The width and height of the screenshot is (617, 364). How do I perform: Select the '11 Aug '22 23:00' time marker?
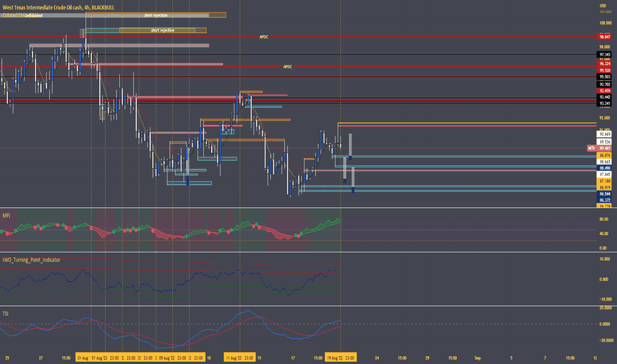tap(240, 358)
